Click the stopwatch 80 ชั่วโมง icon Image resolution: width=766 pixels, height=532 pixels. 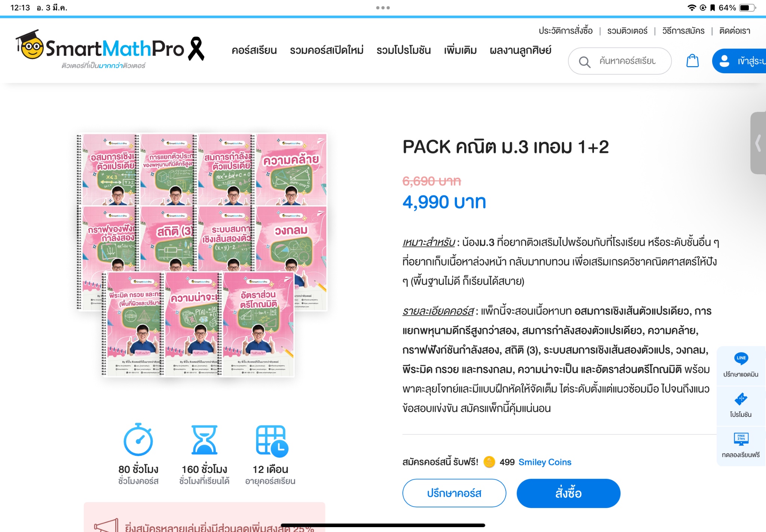[138, 440]
